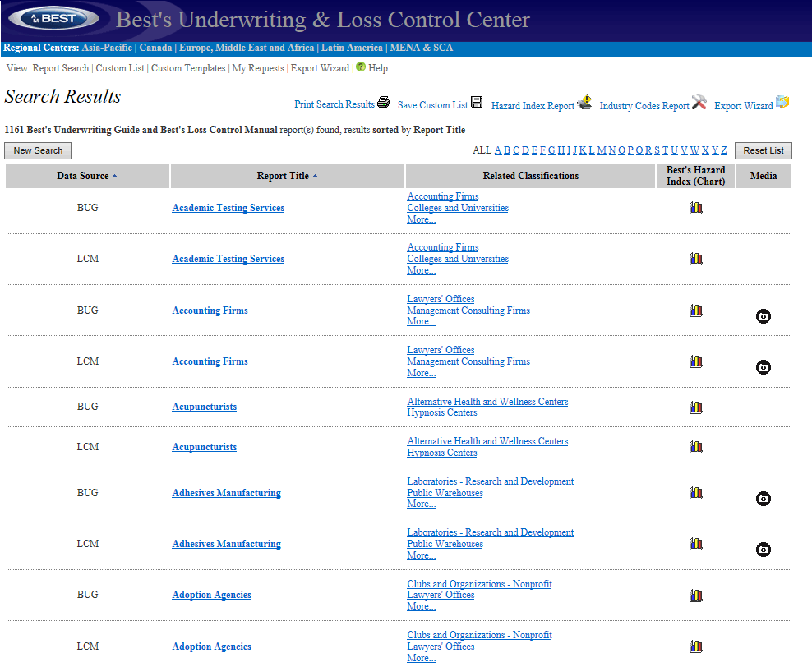Viewport: 812px width, 672px height.
Task: Open hazard chart for LCM Academic Testing Services
Action: pyautogui.click(x=696, y=259)
